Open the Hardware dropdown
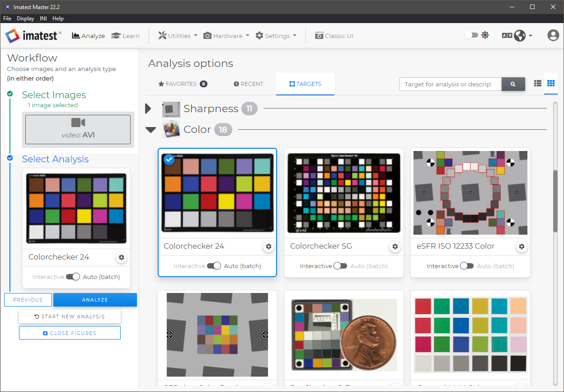 [x=226, y=36]
